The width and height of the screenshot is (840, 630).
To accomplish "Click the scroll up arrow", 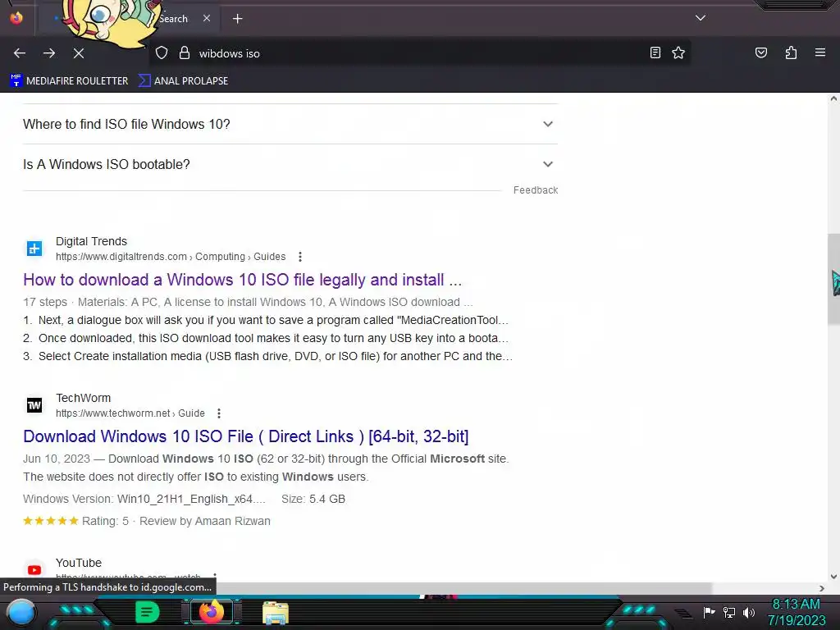I will pyautogui.click(x=833, y=98).
